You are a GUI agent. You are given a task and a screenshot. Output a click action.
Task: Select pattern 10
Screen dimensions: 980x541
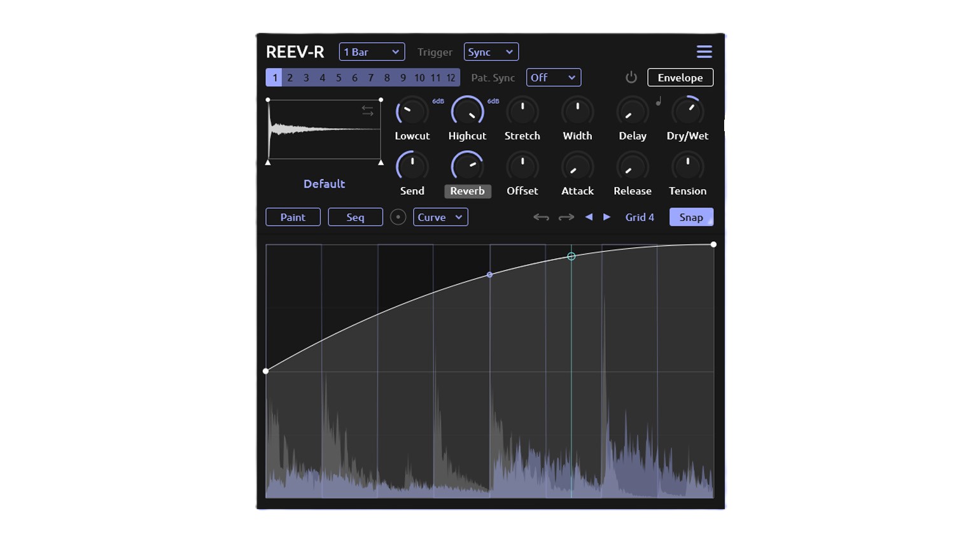point(419,78)
